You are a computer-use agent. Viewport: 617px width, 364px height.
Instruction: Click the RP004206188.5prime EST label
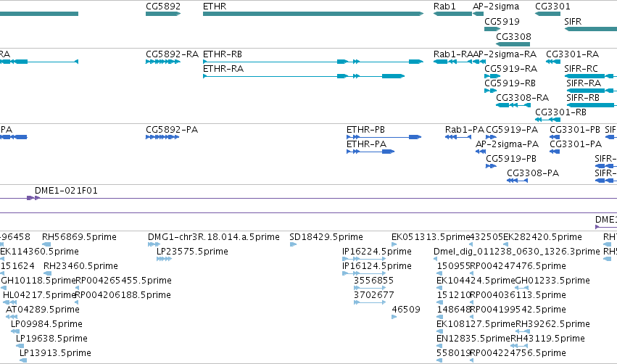(x=123, y=295)
